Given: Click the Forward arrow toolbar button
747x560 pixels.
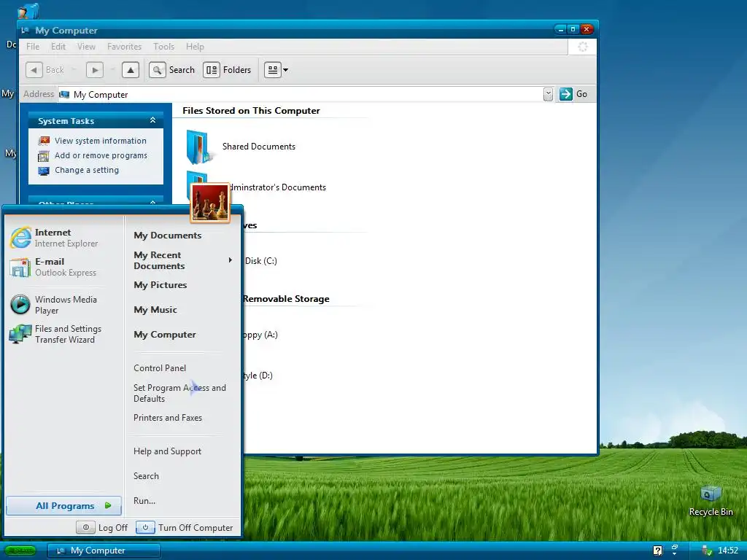Looking at the screenshot, I should (x=95, y=70).
